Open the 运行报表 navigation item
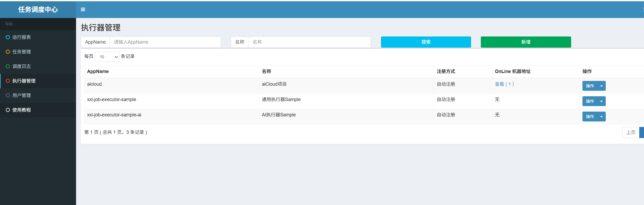644x205 pixels. point(38,37)
